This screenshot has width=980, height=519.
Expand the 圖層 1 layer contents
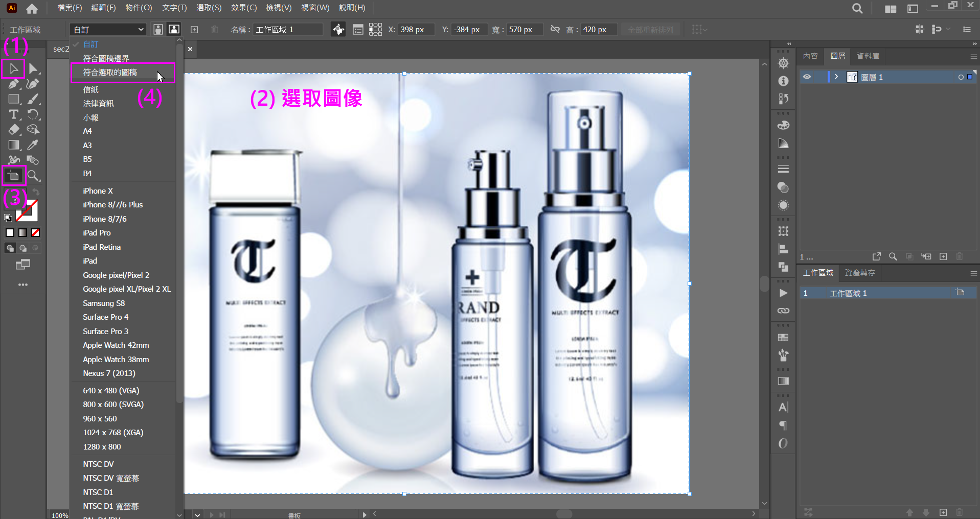pos(836,77)
